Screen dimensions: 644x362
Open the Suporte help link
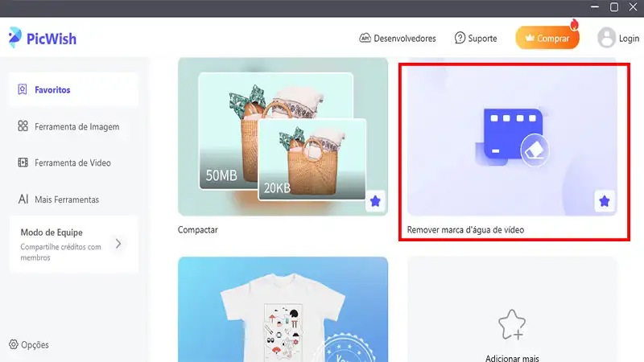tap(476, 38)
